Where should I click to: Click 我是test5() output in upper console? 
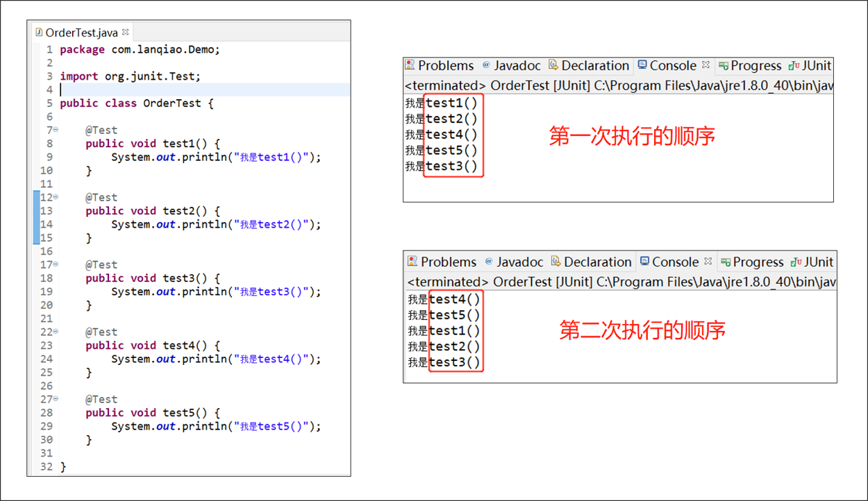click(x=442, y=150)
